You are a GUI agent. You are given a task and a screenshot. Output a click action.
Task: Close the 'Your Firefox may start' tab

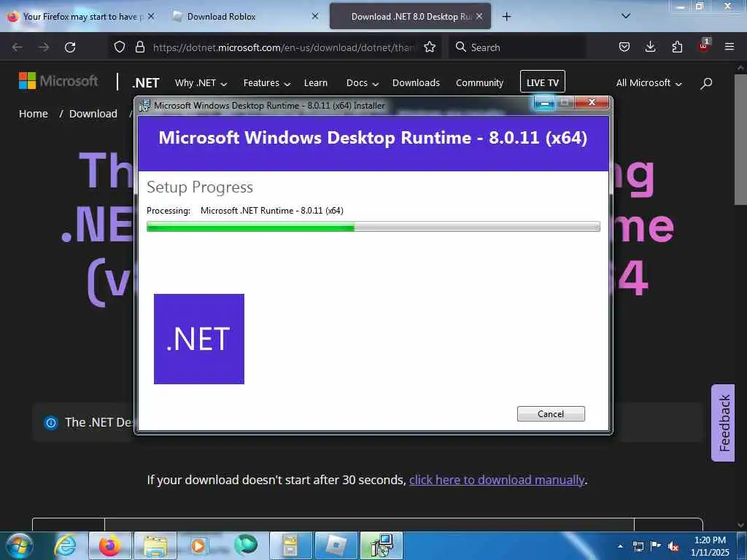pyautogui.click(x=151, y=16)
